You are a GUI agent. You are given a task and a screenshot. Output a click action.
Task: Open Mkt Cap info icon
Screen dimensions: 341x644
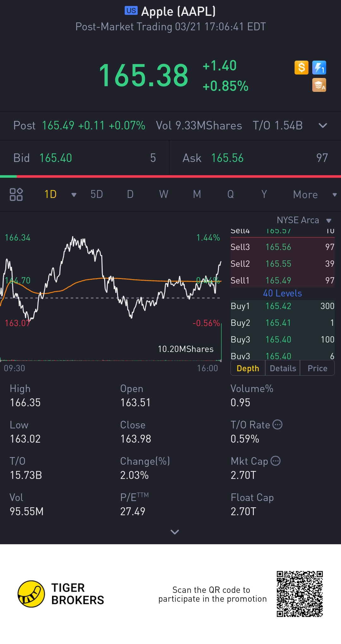coord(276,461)
